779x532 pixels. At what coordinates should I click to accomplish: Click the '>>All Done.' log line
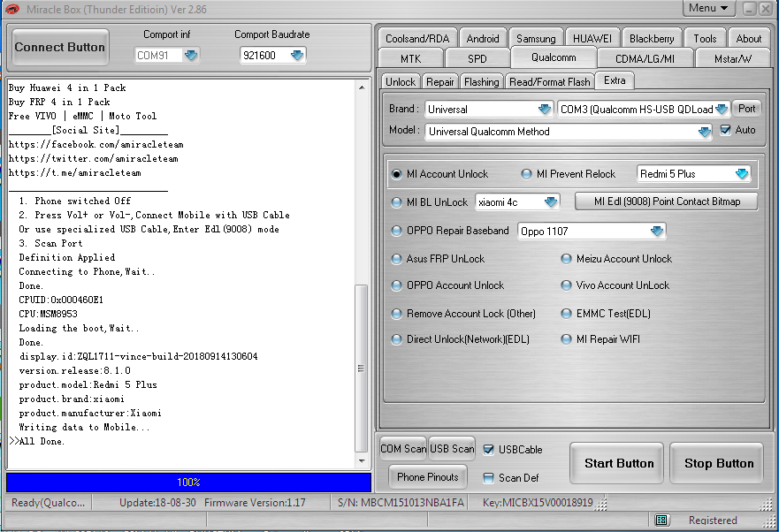point(37,441)
